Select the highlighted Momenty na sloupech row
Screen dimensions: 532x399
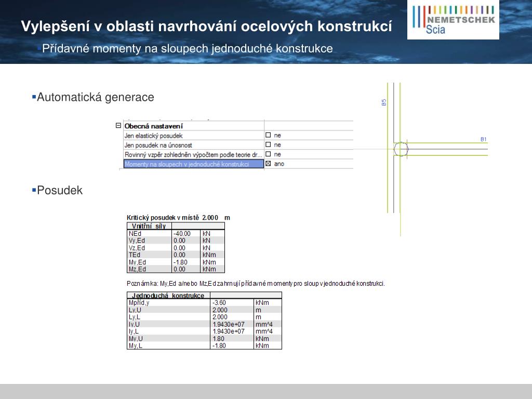(x=193, y=164)
